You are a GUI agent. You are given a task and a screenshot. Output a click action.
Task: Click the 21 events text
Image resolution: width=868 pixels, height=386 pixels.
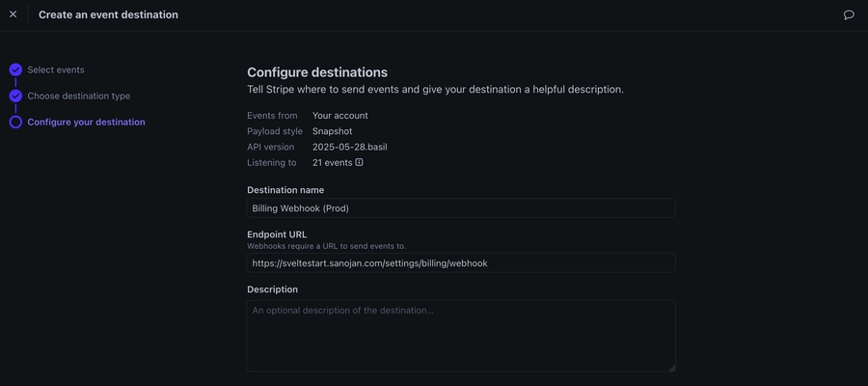332,162
